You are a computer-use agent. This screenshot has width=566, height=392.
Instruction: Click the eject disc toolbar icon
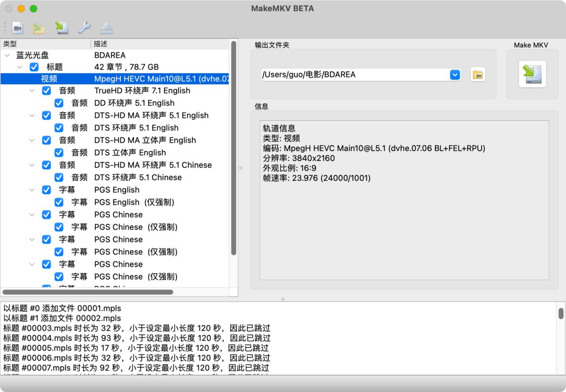point(107,28)
